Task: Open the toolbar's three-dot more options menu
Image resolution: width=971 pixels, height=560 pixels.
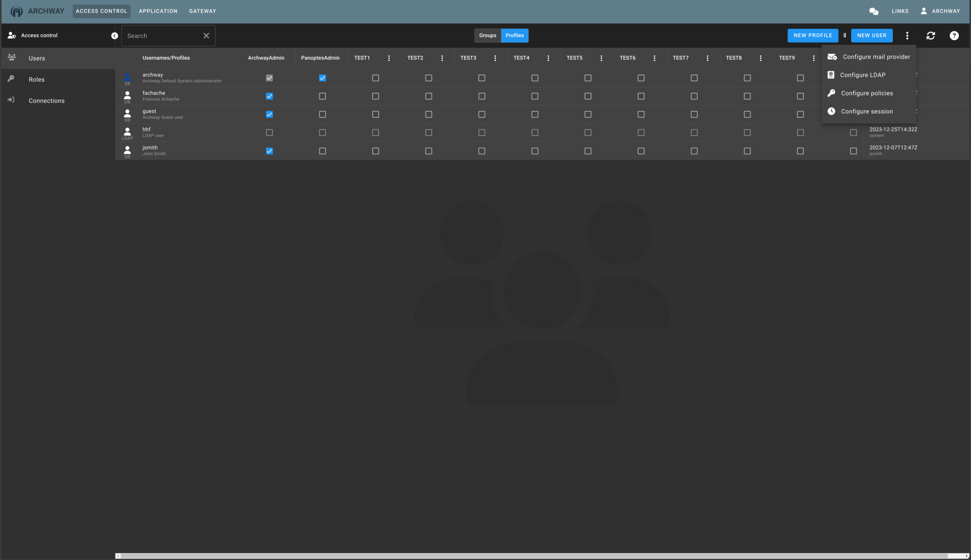Action: 907,35
